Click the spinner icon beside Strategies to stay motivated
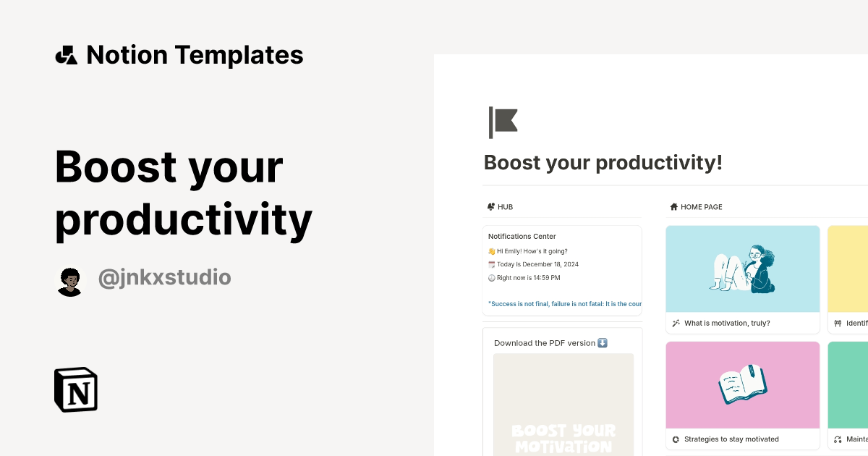 tap(676, 439)
